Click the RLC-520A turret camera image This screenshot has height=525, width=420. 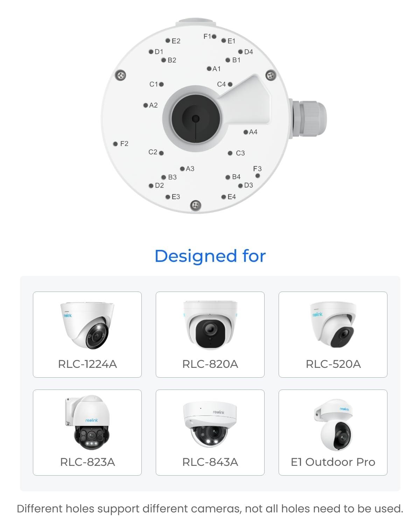click(333, 324)
